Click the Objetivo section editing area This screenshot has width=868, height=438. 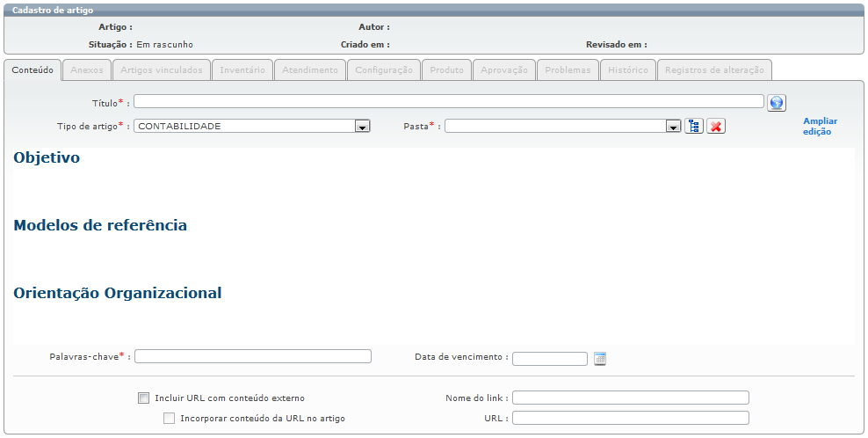click(x=430, y=183)
